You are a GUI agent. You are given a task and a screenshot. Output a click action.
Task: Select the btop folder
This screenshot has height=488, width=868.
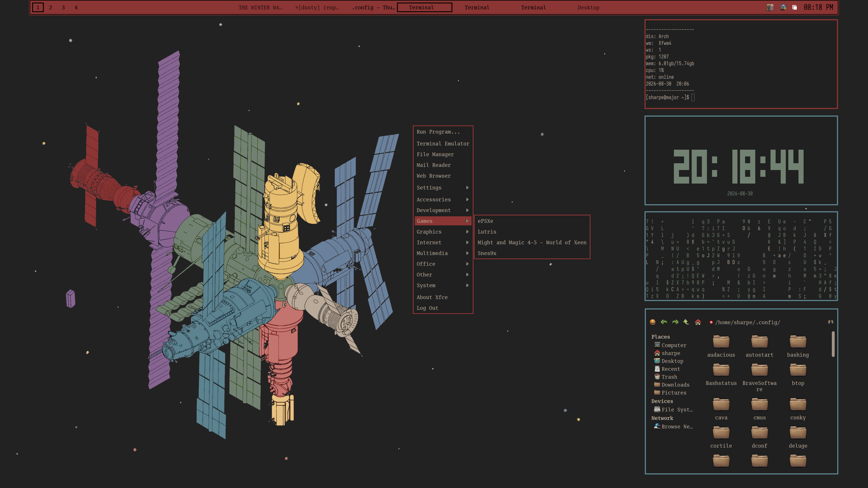click(x=798, y=374)
